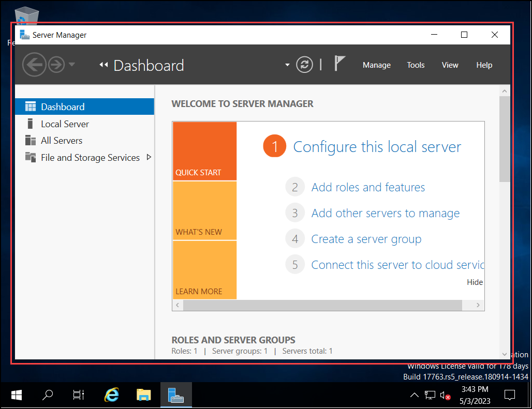Screen dimensions: 532x409
Task: Launch Internet Explorer from the taskbar
Action: pyautogui.click(x=112, y=395)
